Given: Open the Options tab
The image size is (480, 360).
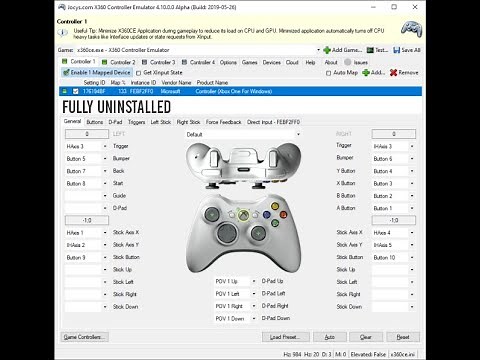Looking at the screenshot, I should [228, 62].
